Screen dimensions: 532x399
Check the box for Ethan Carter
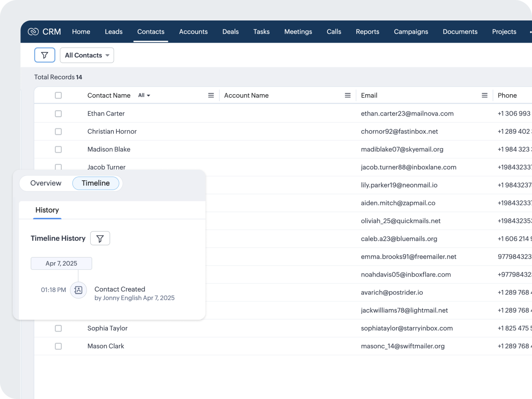[x=58, y=114]
